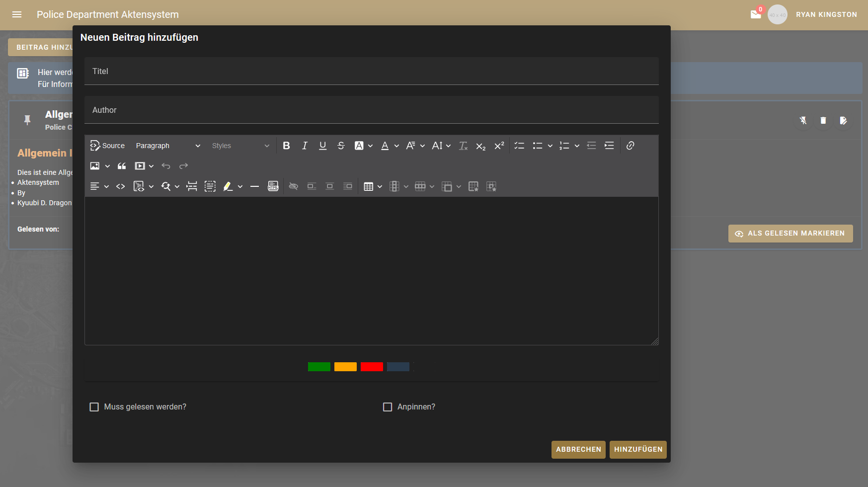The image size is (868, 487).
Task: Click the ABBRECHEN button
Action: tap(578, 449)
